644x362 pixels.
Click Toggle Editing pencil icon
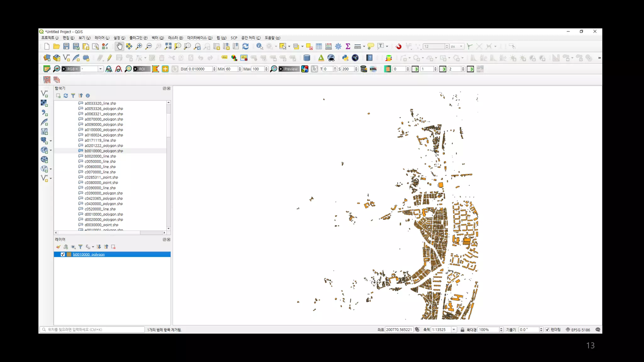[x=109, y=58]
